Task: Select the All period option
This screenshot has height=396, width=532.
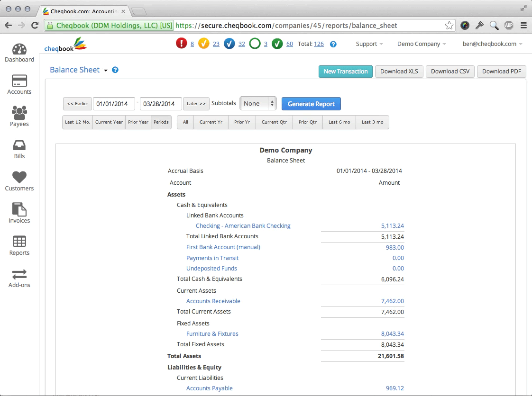Action: click(x=185, y=122)
